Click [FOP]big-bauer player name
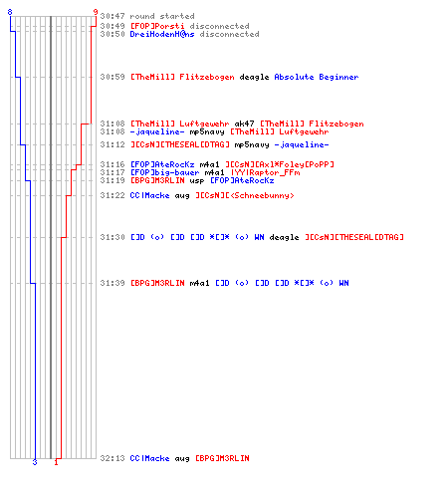This screenshot has width=448, height=498. pyautogui.click(x=164, y=172)
